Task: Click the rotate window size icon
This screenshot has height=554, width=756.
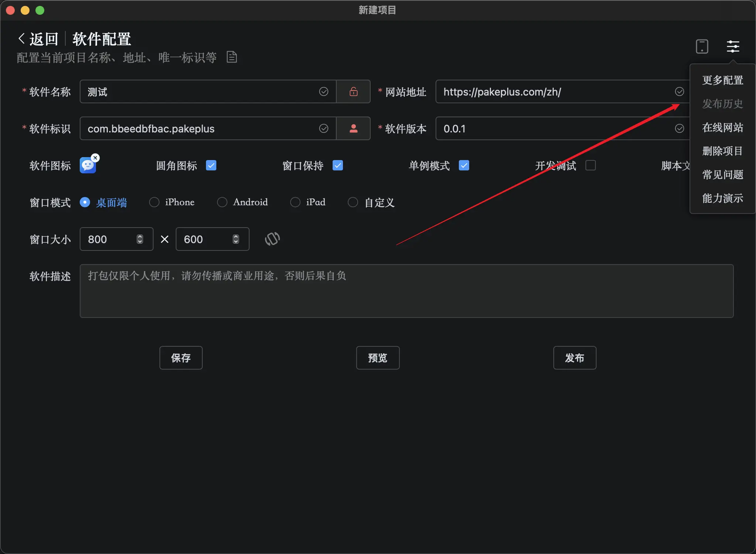Action: click(272, 239)
